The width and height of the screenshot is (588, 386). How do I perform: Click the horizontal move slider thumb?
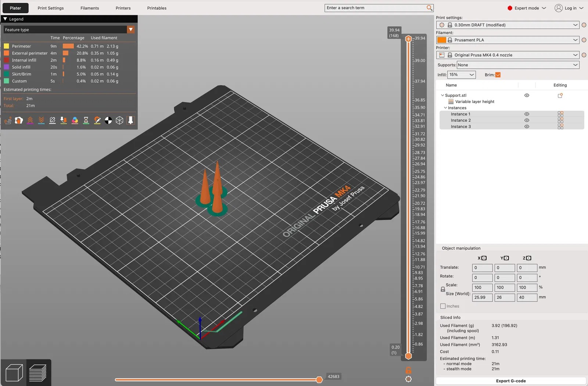pyautogui.click(x=319, y=379)
